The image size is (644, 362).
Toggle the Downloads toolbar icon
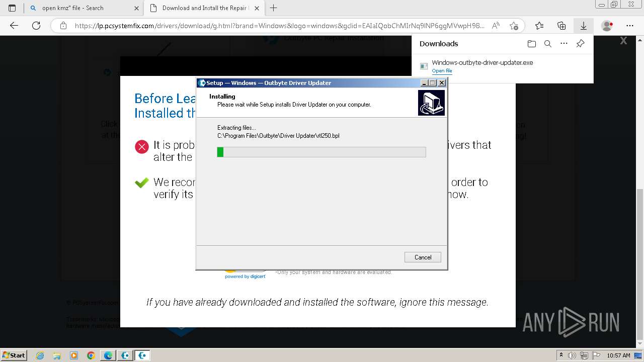583,26
